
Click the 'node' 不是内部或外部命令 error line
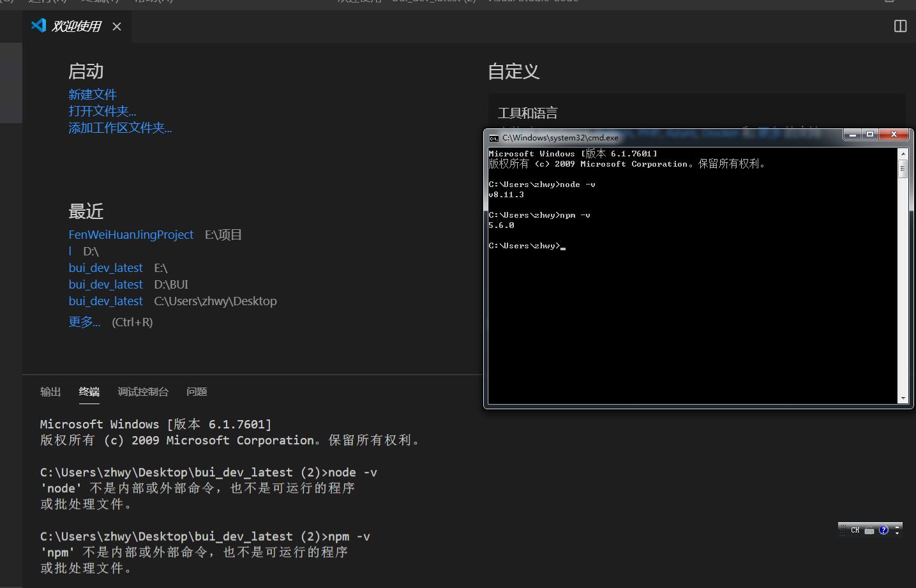197,488
